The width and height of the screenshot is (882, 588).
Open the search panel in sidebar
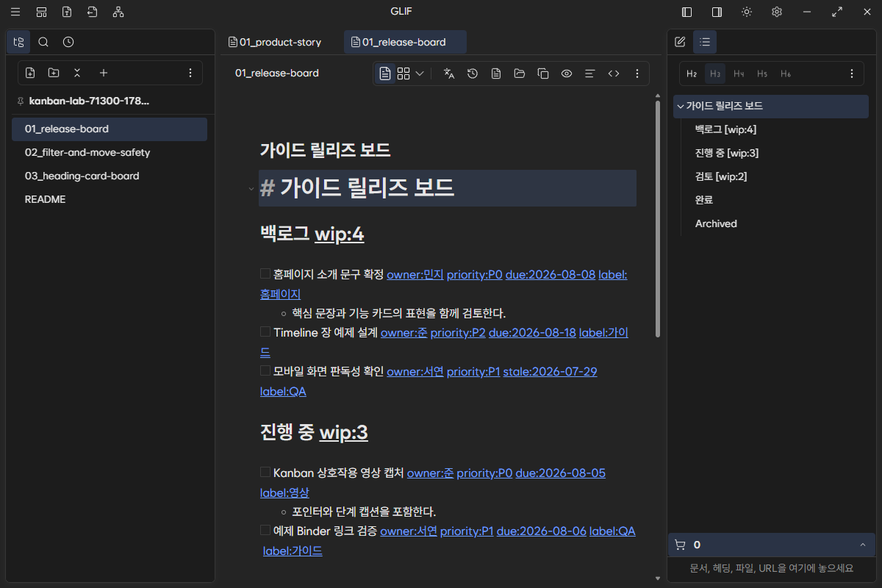tap(43, 42)
